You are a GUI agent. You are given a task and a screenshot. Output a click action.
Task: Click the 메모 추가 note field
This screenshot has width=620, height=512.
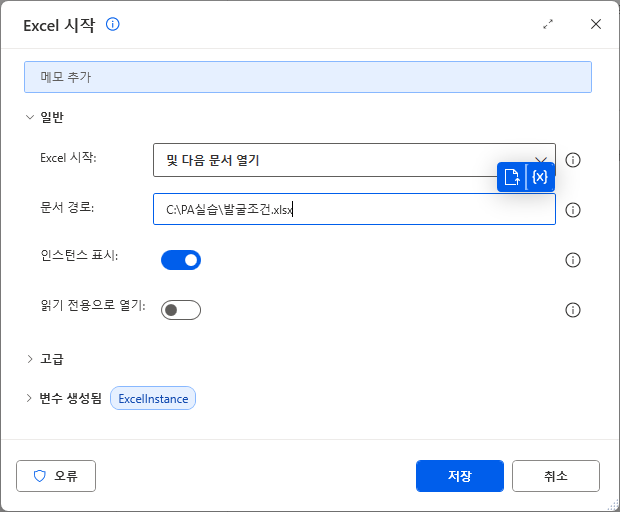308,77
